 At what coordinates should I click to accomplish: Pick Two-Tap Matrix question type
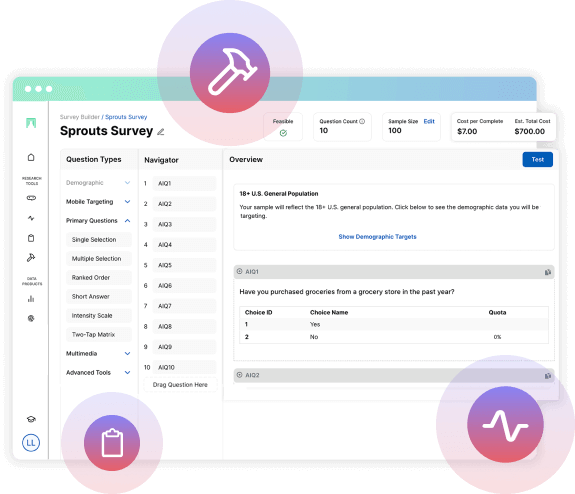(99, 334)
